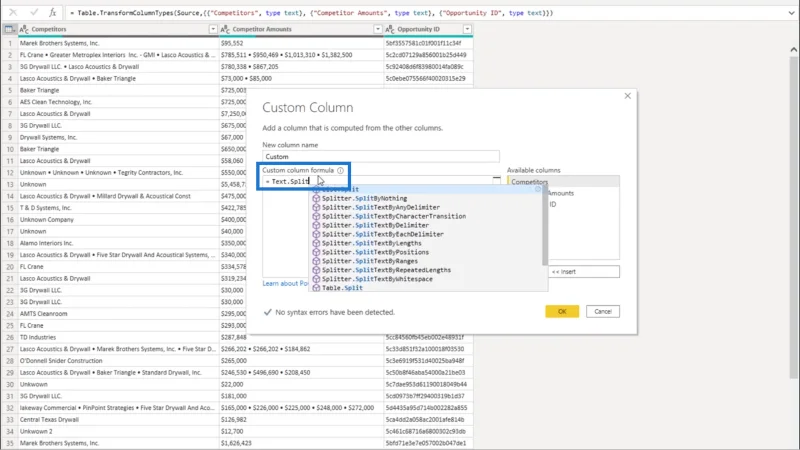
Task: Change data type icon of Opportunity ID column
Action: 390,29
